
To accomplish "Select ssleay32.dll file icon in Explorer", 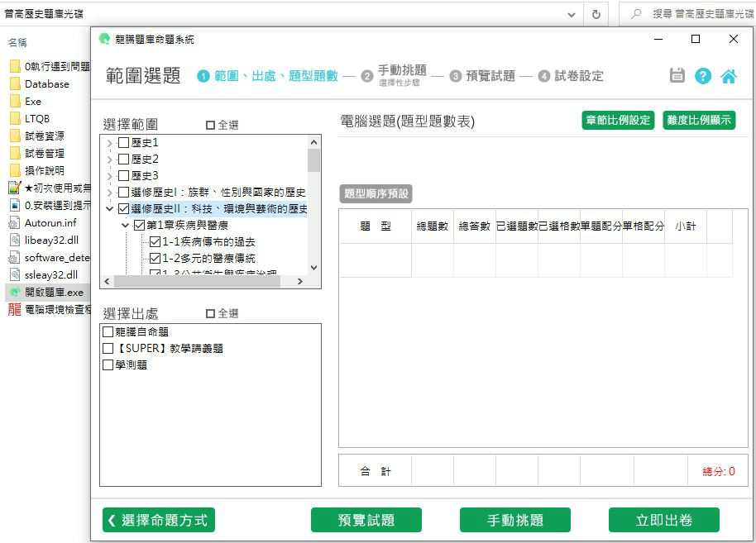I will pyautogui.click(x=15, y=274).
